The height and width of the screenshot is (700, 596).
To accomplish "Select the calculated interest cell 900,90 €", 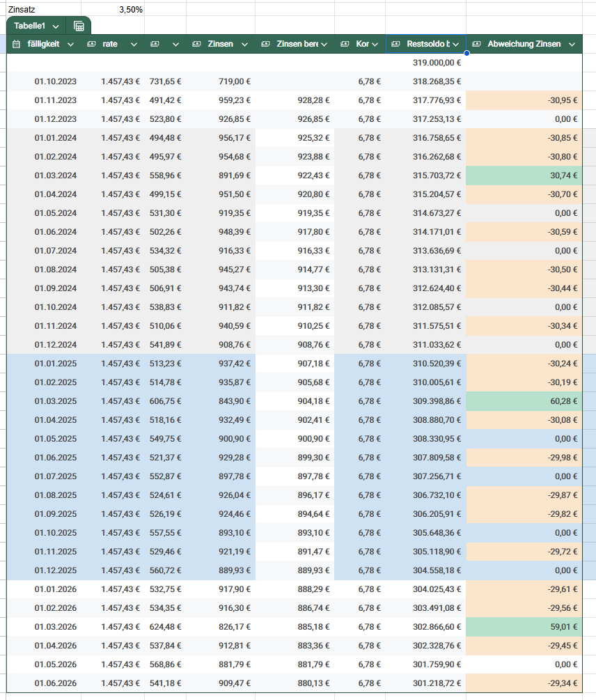I will [295, 438].
